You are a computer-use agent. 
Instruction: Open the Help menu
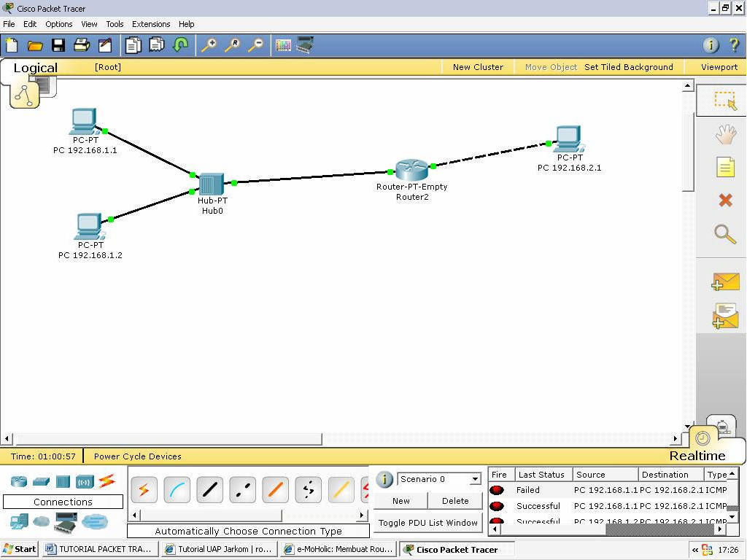[x=186, y=24]
